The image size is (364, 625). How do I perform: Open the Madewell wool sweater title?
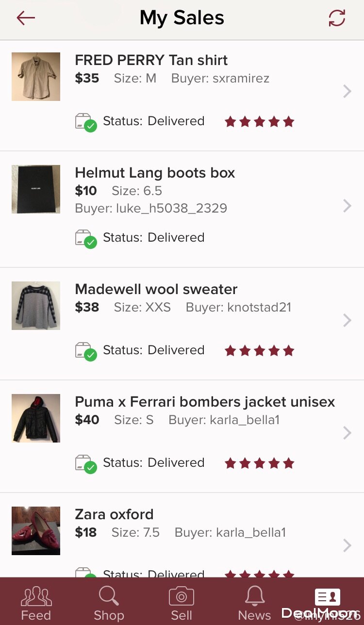point(156,289)
